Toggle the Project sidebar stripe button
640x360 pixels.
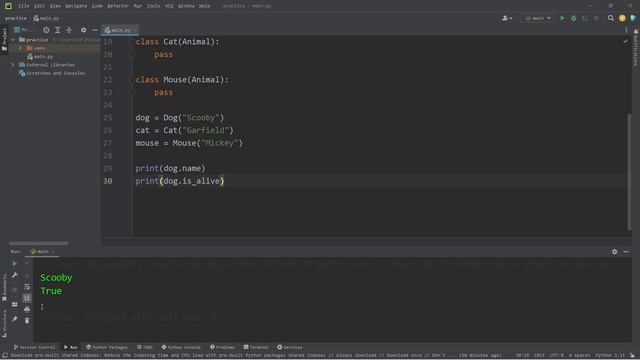4,39
